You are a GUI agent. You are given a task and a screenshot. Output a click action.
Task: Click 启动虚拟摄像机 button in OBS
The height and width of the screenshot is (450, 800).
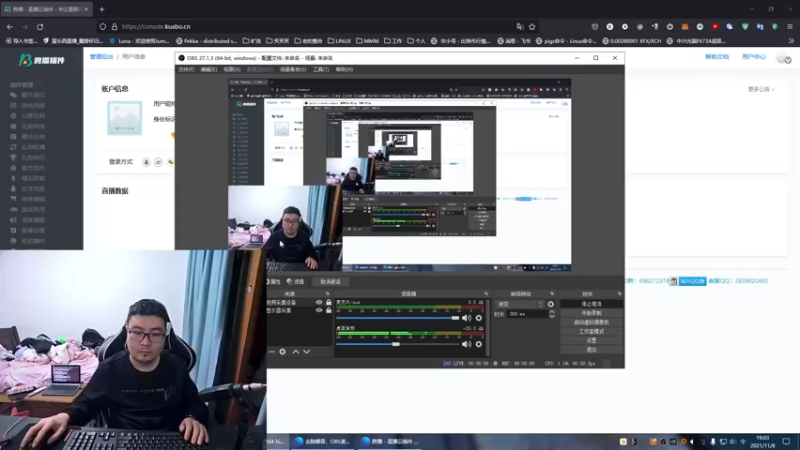point(591,322)
